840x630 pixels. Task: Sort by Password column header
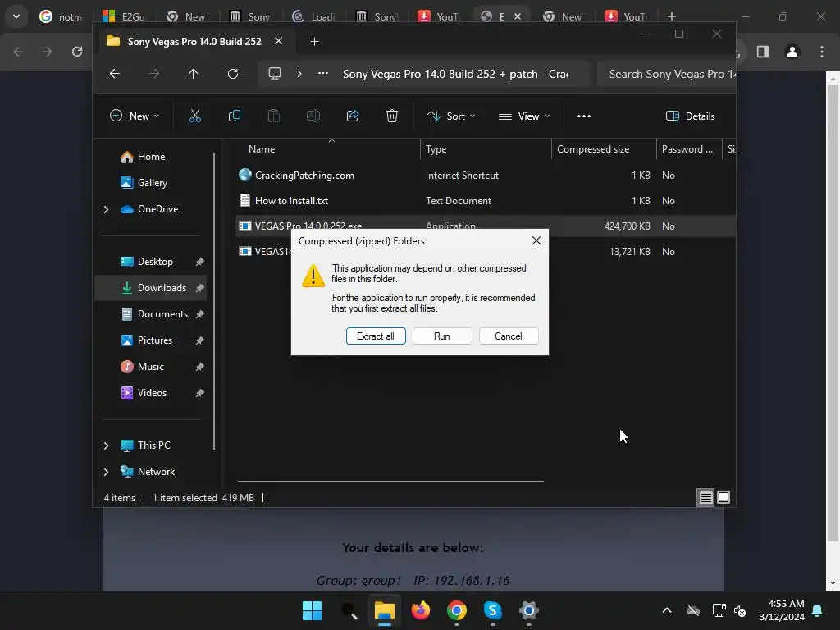coord(688,149)
